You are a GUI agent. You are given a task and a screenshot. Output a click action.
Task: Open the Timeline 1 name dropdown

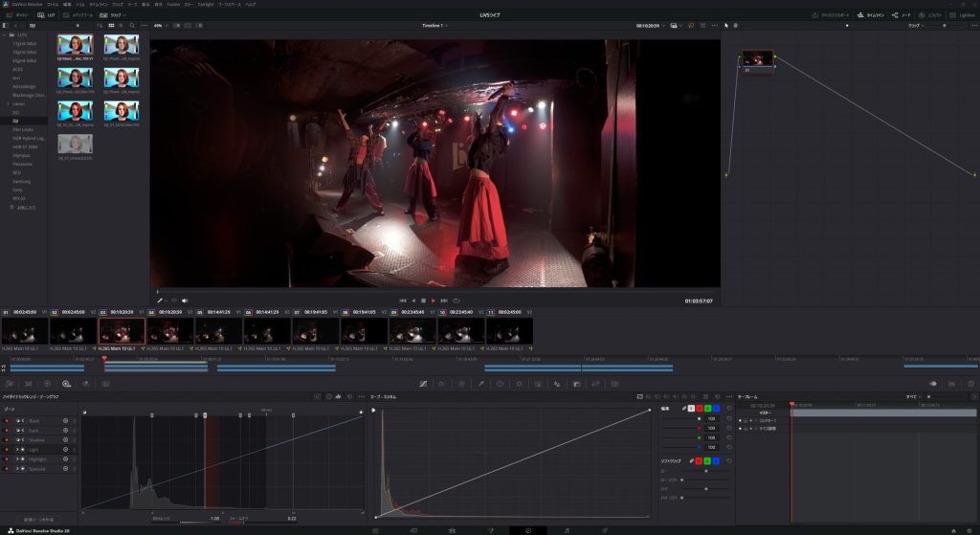tap(434, 26)
